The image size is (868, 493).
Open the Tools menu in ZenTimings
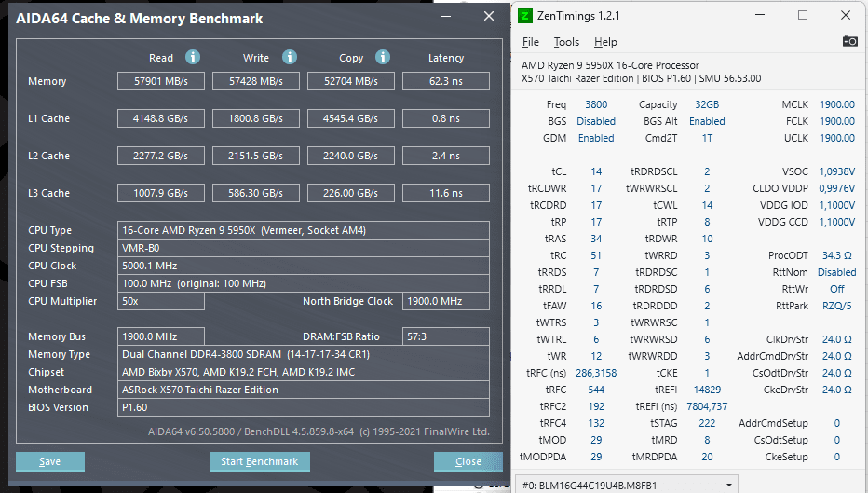click(566, 42)
